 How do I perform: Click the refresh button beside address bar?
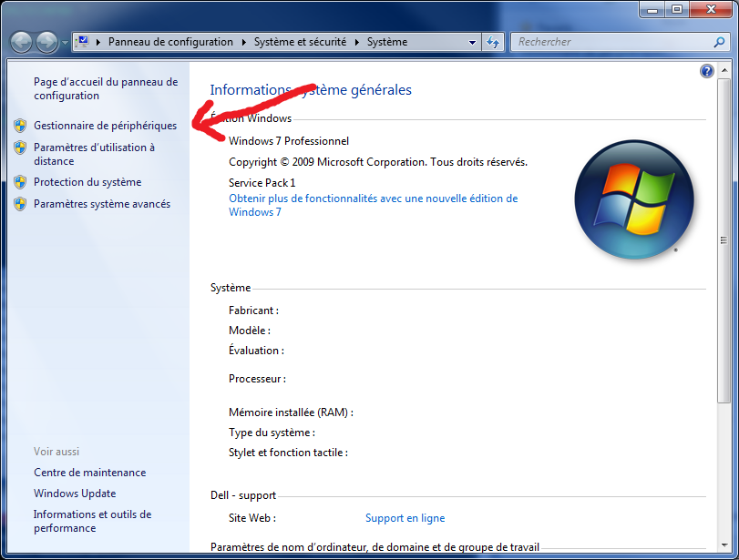493,42
